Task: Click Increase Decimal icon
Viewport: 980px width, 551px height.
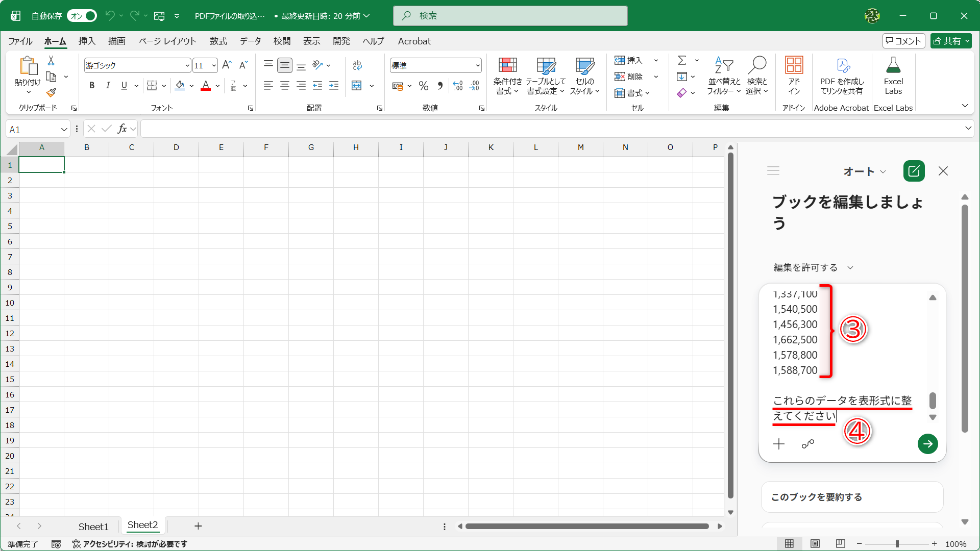Action: (458, 86)
